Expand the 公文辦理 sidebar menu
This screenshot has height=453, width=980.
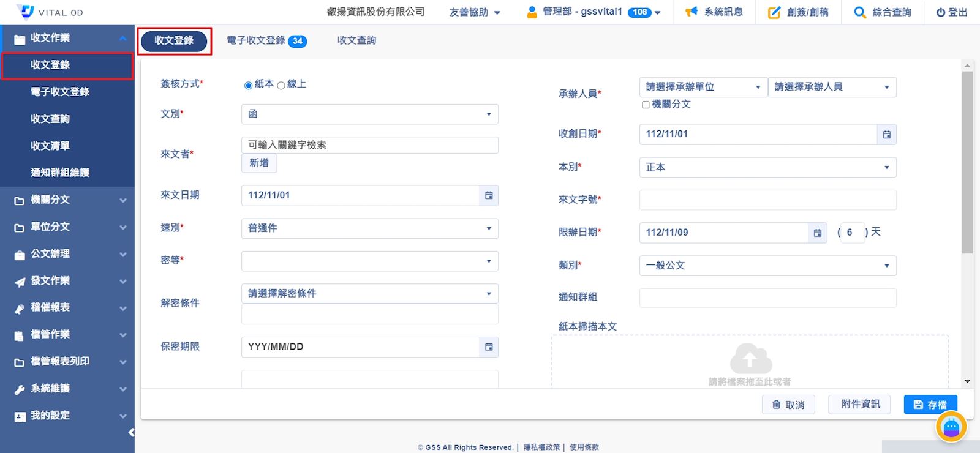coord(67,253)
